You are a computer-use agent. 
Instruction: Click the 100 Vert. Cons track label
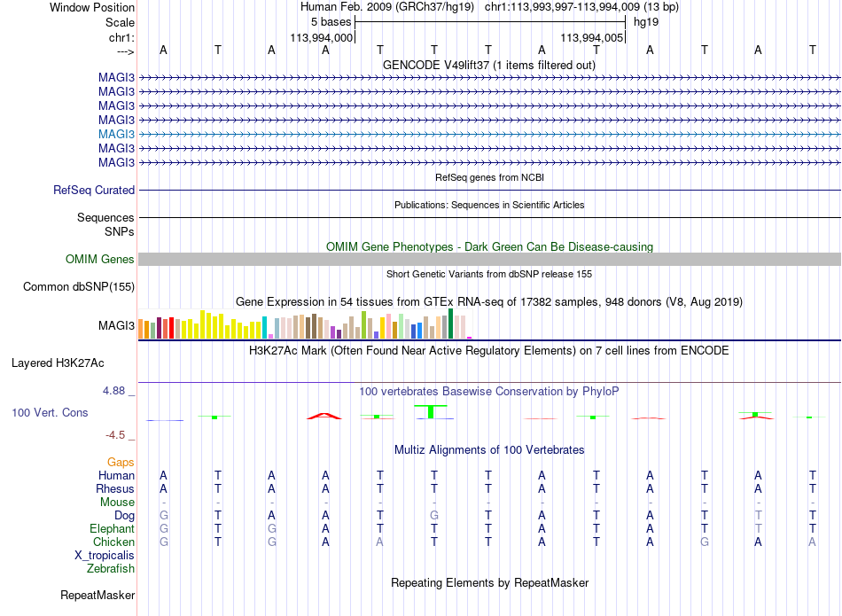[x=50, y=412]
